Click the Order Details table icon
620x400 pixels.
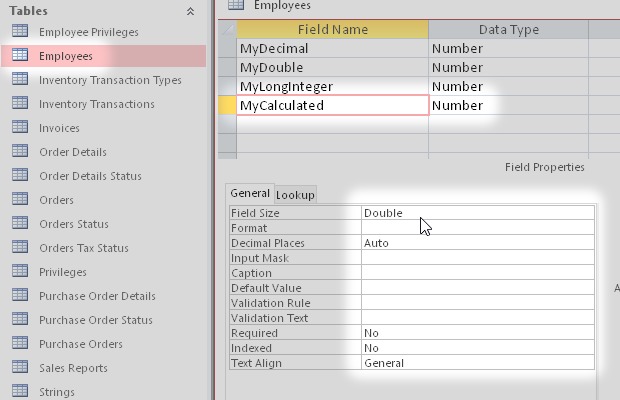point(19,152)
